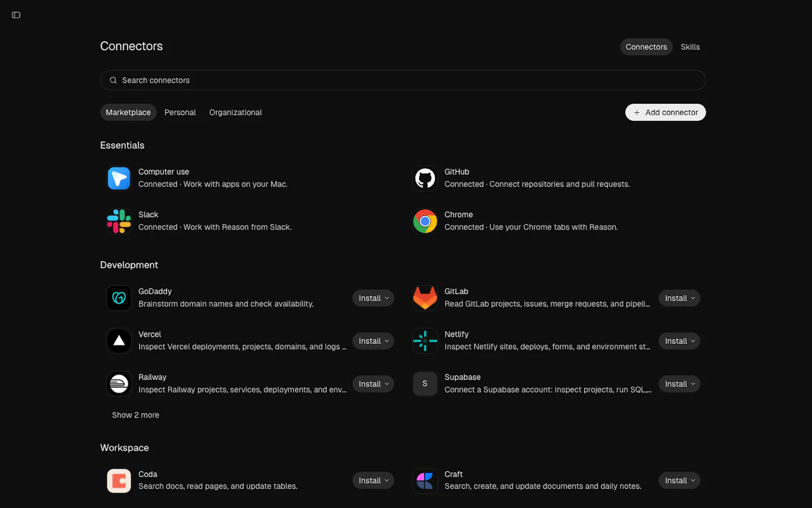Switch to the Personal tab
812x508 pixels.
180,112
